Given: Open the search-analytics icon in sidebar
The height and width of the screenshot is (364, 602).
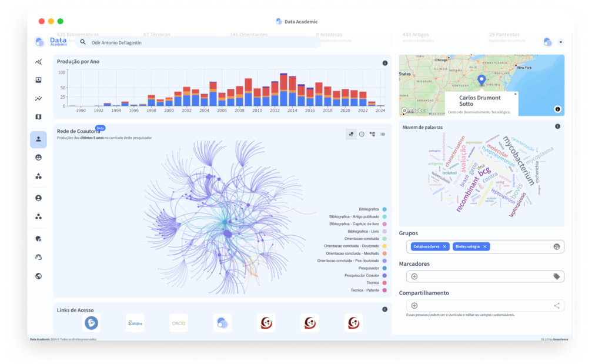Looking at the screenshot, I should [38, 62].
